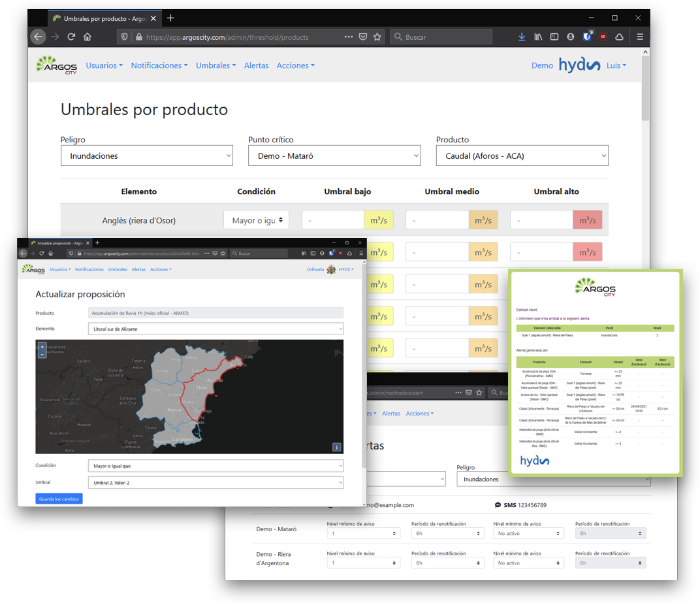This screenshot has width=700, height=605.
Task: Open Elemento dropdown Litoral sur de Alicante
Action: [x=215, y=329]
